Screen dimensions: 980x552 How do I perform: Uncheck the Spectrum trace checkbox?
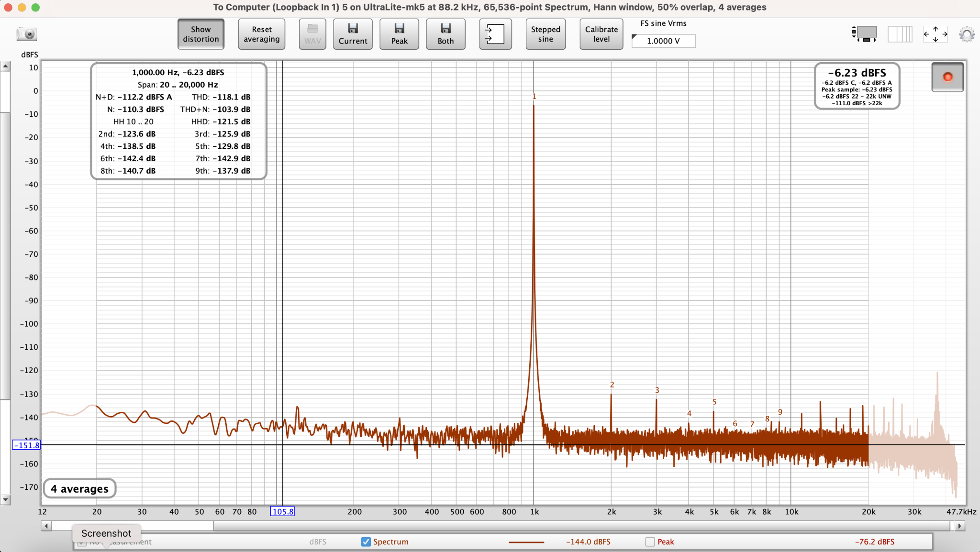coord(366,541)
